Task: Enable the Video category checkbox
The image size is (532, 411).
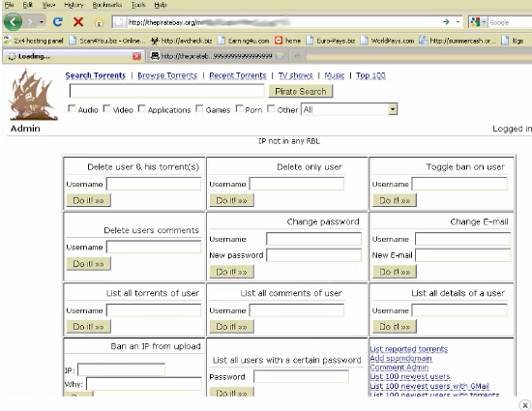Action: click(106, 109)
